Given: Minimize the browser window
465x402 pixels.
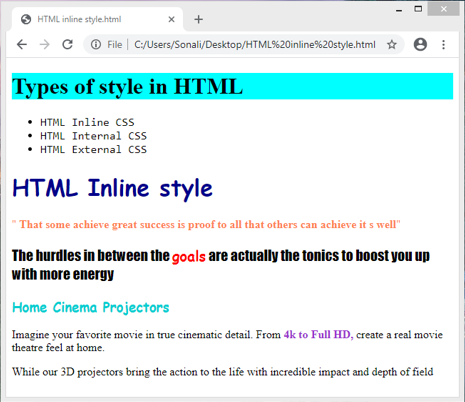Looking at the screenshot, I should (x=399, y=10).
